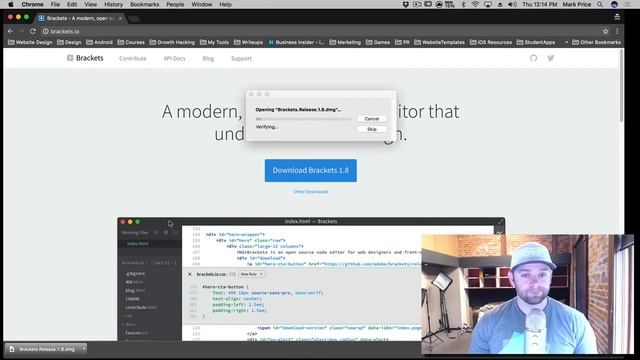Open the Other Downloads link
The image size is (640, 360).
[310, 191]
